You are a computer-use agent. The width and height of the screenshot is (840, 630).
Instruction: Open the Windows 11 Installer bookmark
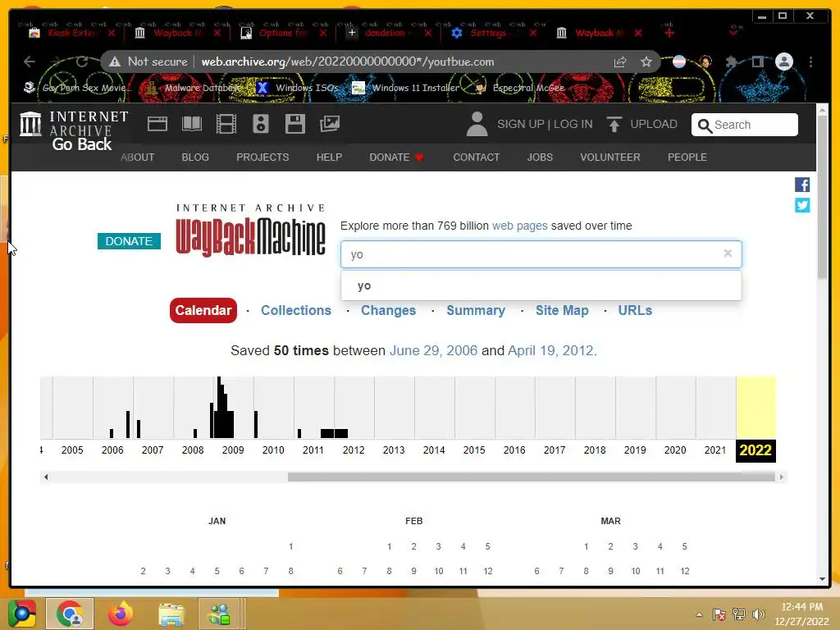point(406,88)
